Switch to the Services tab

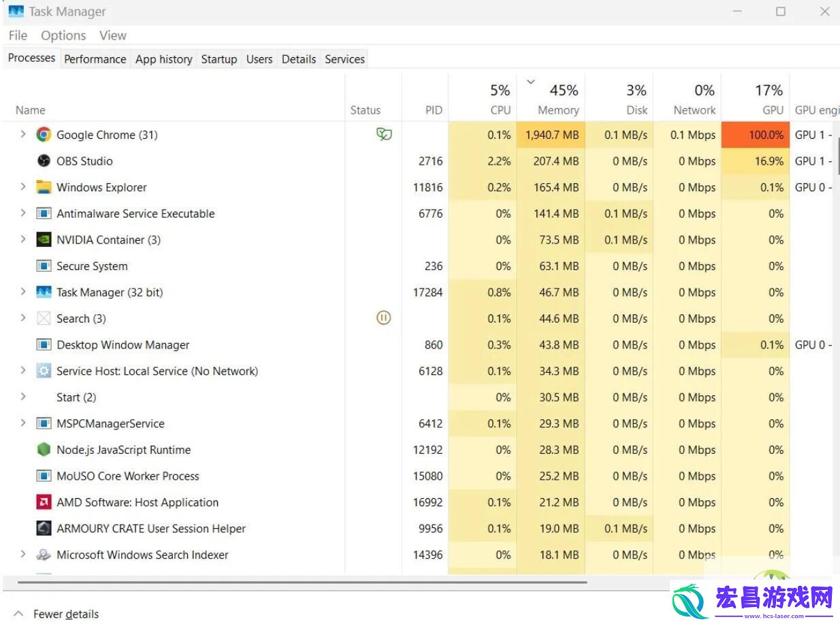coord(345,59)
